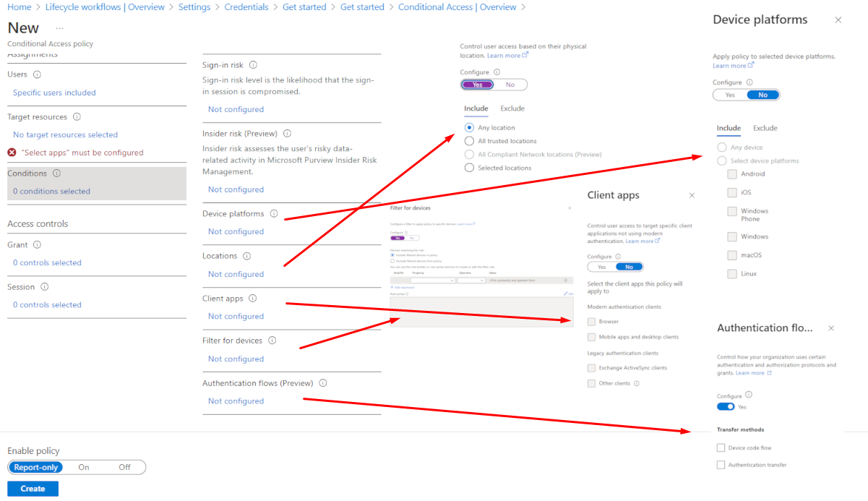Open the Specific users included link
The height and width of the screenshot is (501, 868).
coord(54,93)
